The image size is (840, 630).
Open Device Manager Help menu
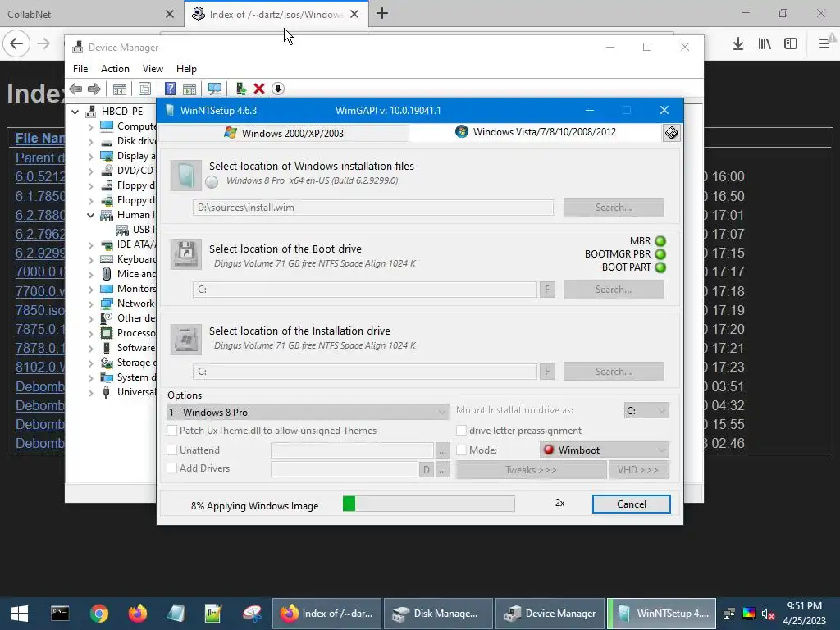coord(186,69)
